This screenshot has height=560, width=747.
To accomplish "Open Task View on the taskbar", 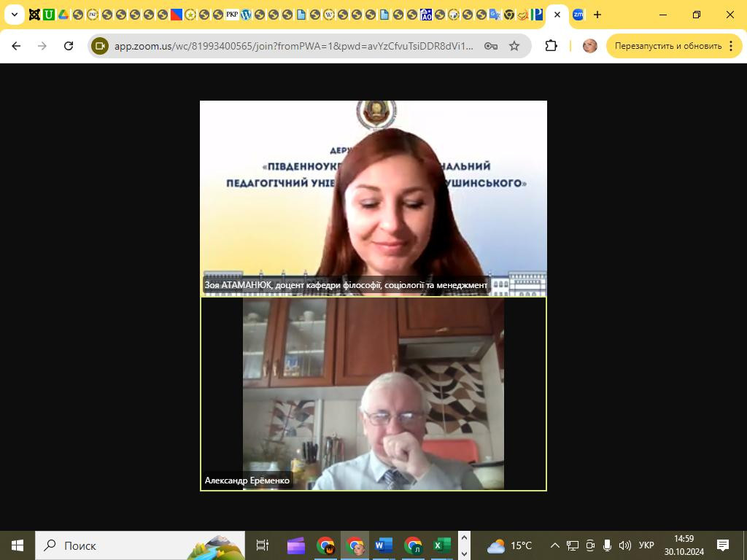I will click(x=263, y=545).
